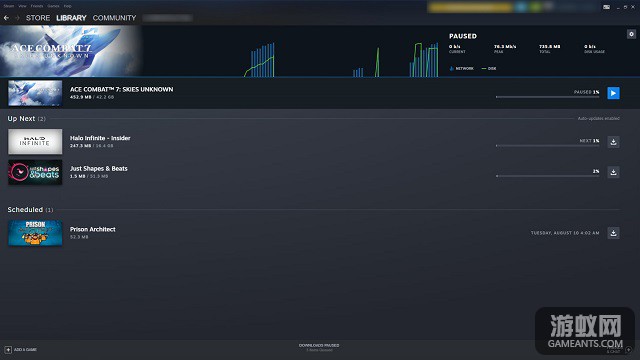Screen dimensions: 640x360
Task: Go forward with the right arrow
Action: [17, 18]
